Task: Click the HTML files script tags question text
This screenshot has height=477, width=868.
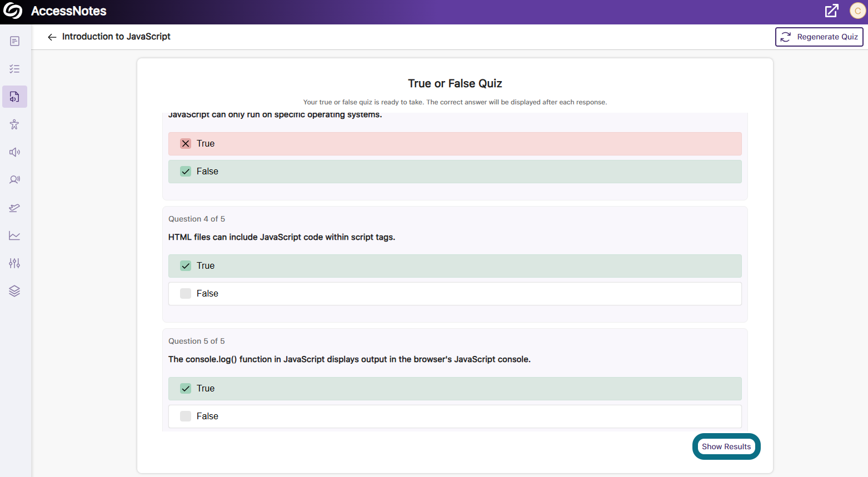Action: click(282, 237)
